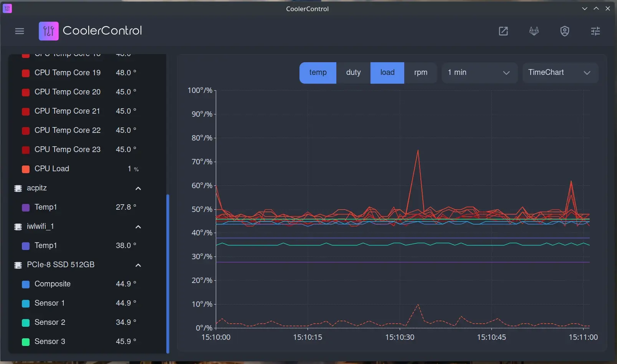The height and width of the screenshot is (364, 617).
Task: Open the external link icon in header
Action: (503, 31)
